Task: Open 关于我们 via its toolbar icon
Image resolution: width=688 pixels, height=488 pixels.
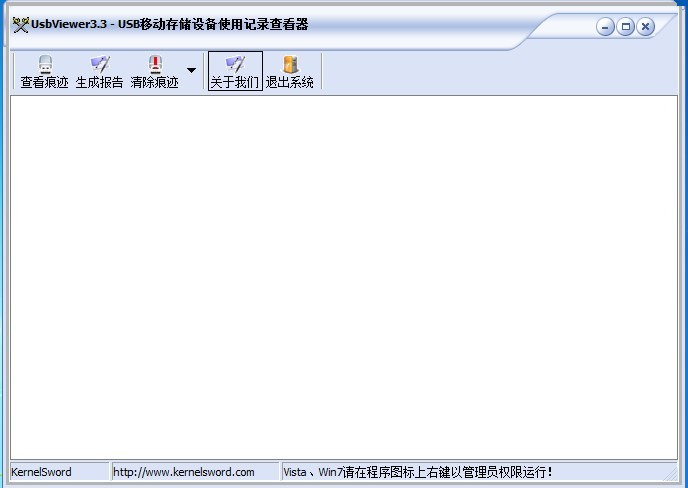Action: coord(235,64)
